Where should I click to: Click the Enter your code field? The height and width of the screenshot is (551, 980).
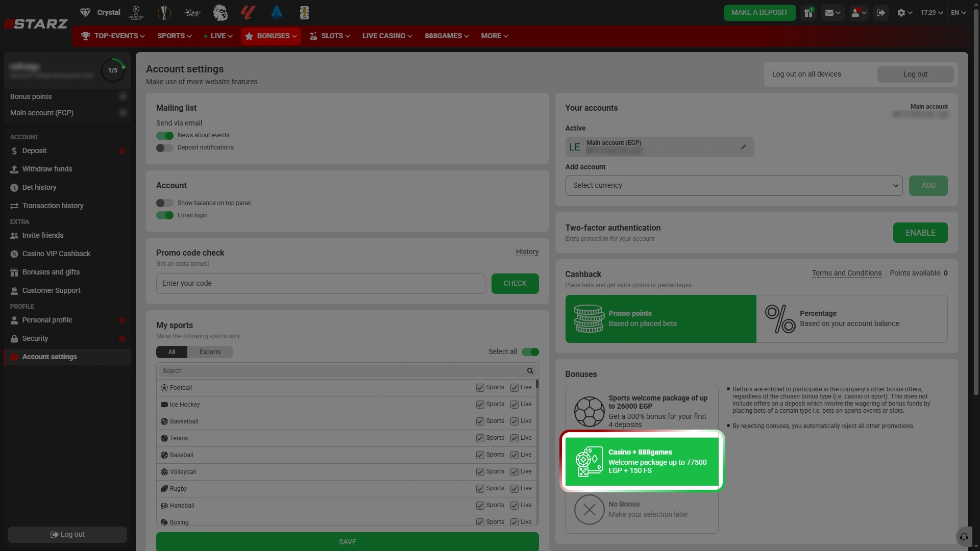click(321, 284)
